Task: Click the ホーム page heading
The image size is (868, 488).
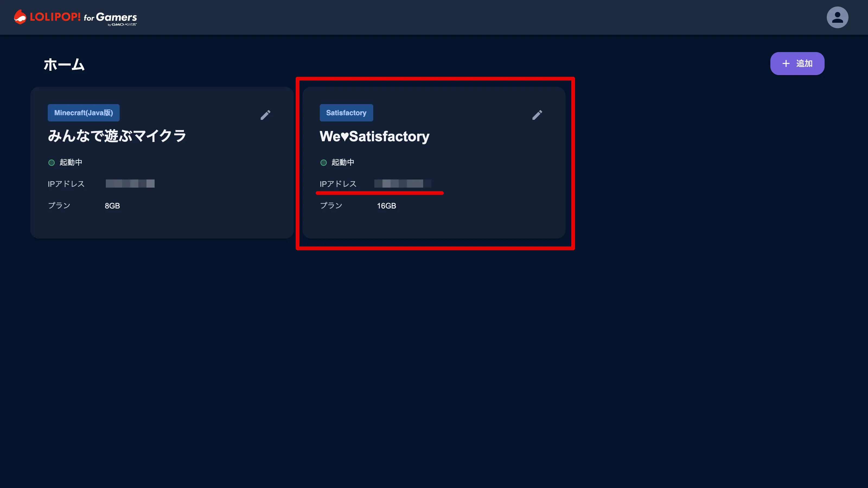Action: [x=64, y=64]
